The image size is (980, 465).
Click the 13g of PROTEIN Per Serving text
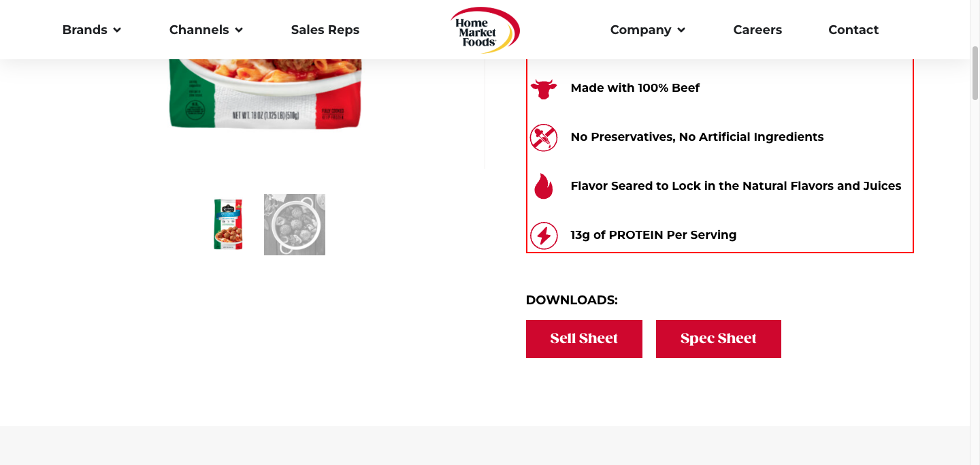pyautogui.click(x=653, y=235)
